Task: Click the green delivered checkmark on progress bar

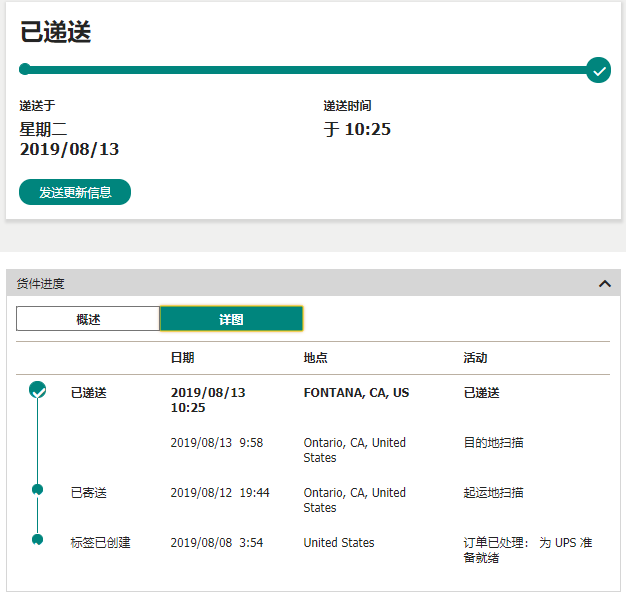Action: pos(598,70)
